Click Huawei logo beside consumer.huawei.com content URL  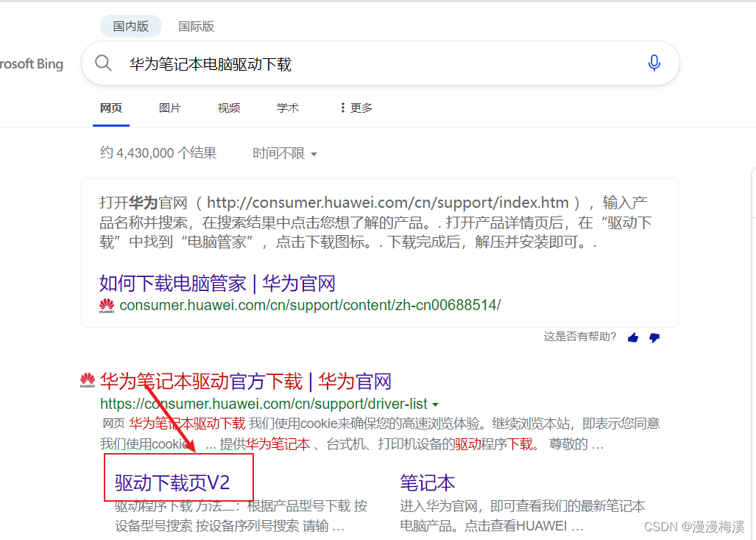(107, 306)
